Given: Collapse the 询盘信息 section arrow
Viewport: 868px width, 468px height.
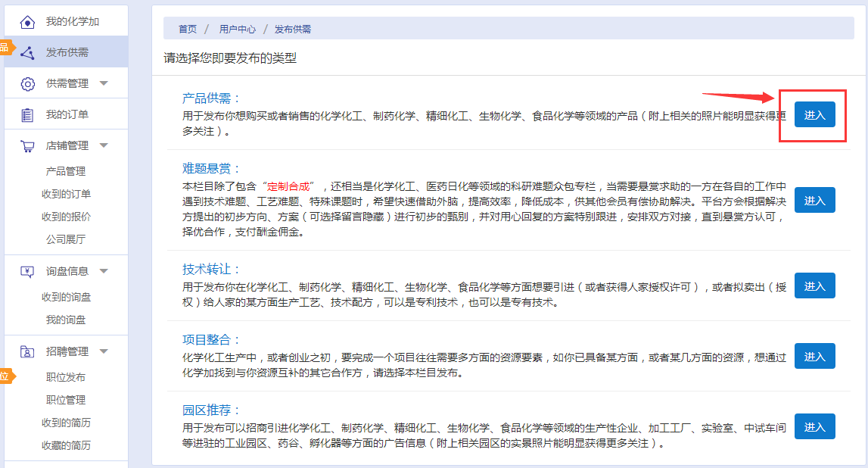Looking at the screenshot, I should click(104, 271).
